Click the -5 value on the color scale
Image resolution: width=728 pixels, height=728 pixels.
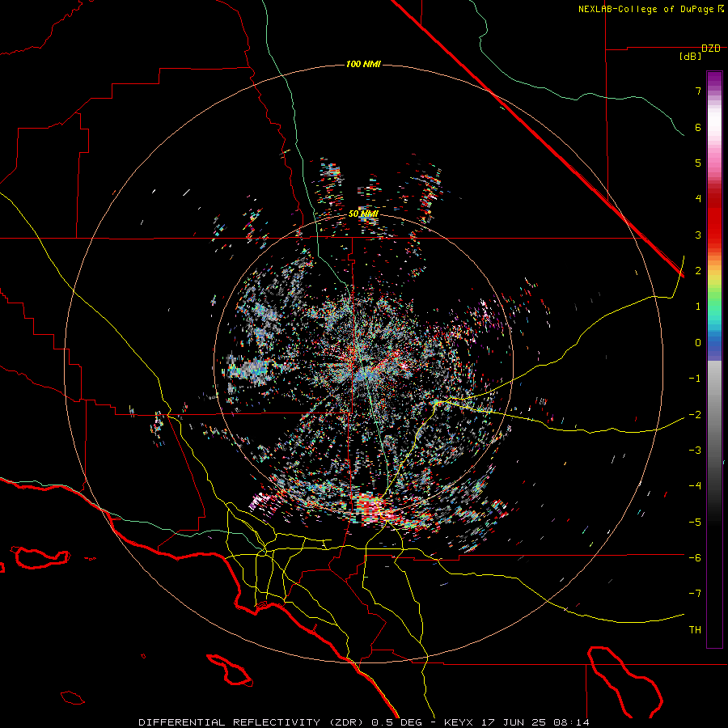click(x=695, y=523)
